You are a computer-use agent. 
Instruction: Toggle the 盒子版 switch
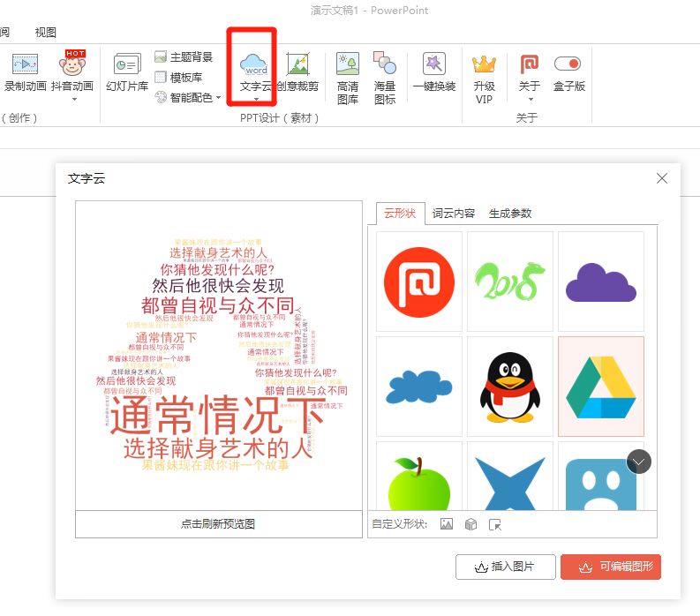coord(568,64)
